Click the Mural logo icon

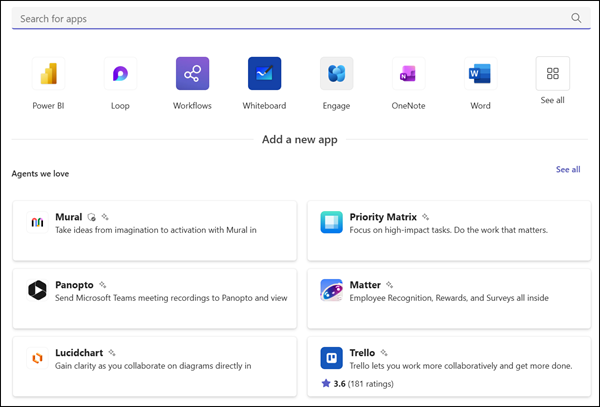tap(38, 222)
